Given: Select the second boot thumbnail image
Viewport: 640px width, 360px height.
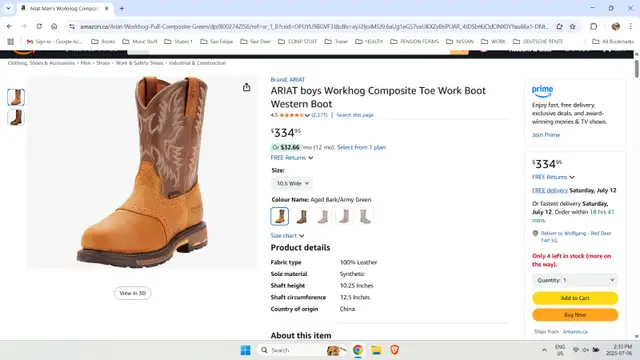Looking at the screenshot, I should pyautogui.click(x=16, y=118).
